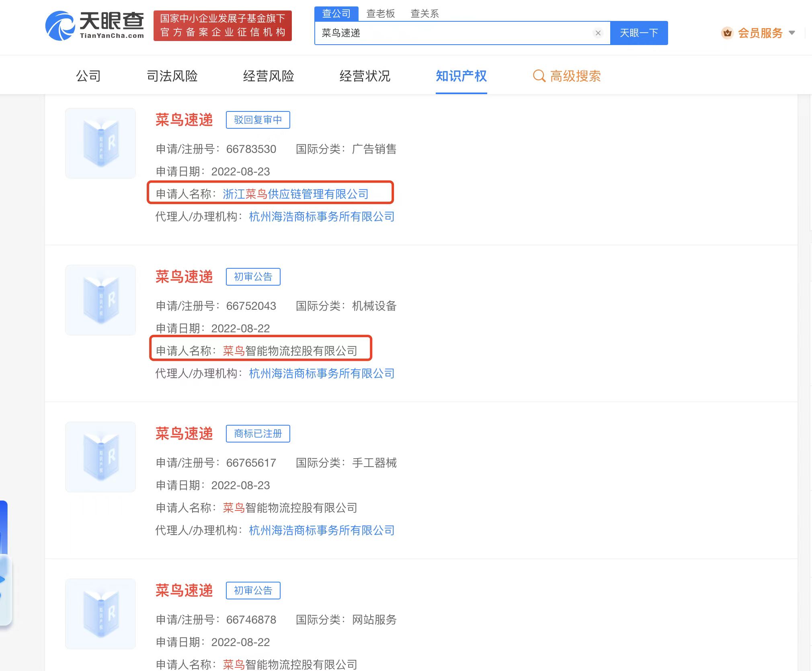Open 浙江菜鸟供应链管理有限公司 applicant link
The height and width of the screenshot is (671, 812).
[x=295, y=194]
